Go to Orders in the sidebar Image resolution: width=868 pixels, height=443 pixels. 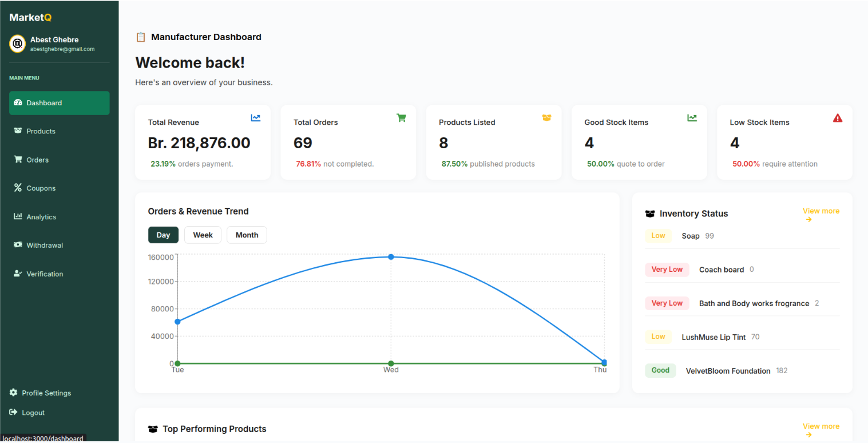pos(37,160)
